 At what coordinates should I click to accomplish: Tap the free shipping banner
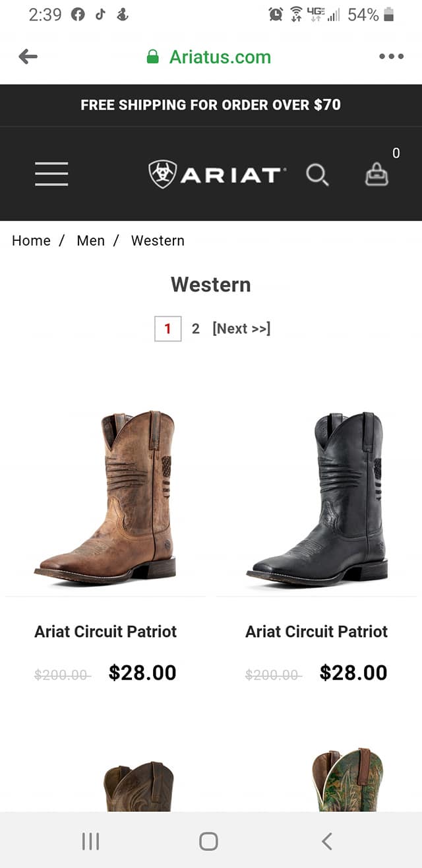click(211, 105)
